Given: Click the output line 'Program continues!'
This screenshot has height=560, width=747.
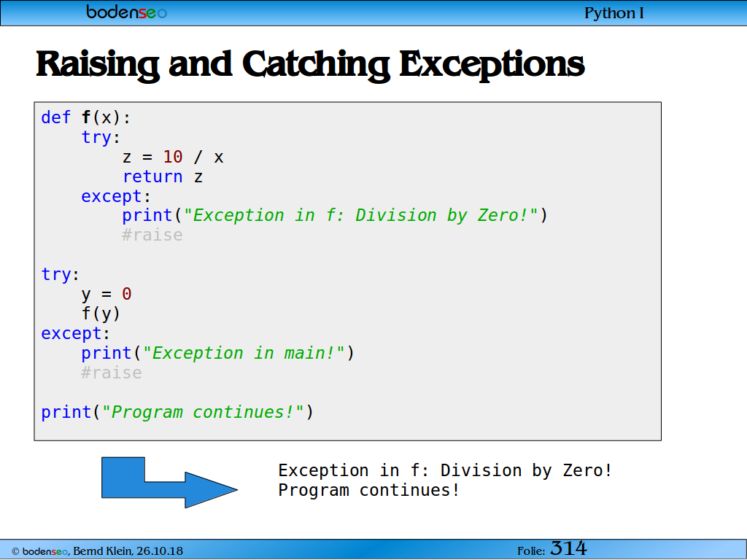Looking at the screenshot, I should [368, 490].
